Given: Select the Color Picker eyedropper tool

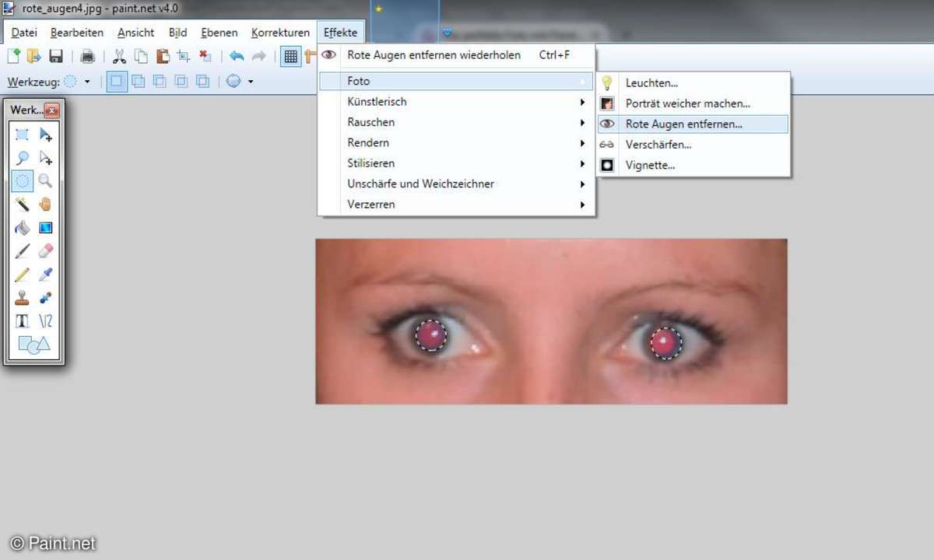Looking at the screenshot, I should [46, 274].
